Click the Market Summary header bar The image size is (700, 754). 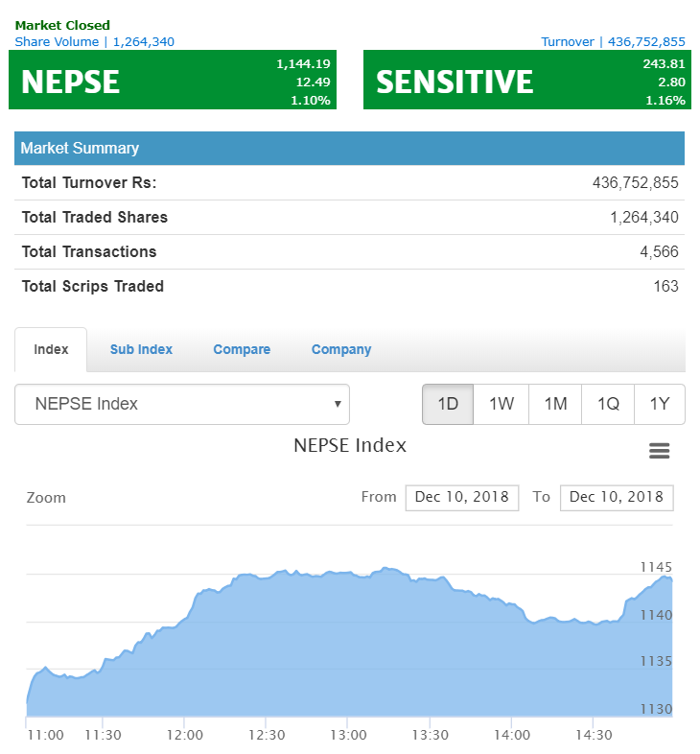point(349,148)
